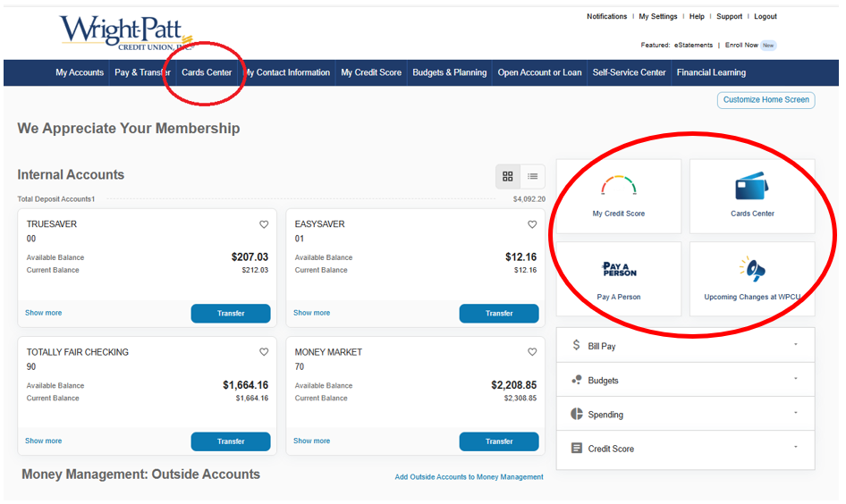Viewport: 846px width, 504px height.
Task: Open My Contact Information menu
Action: (x=286, y=72)
